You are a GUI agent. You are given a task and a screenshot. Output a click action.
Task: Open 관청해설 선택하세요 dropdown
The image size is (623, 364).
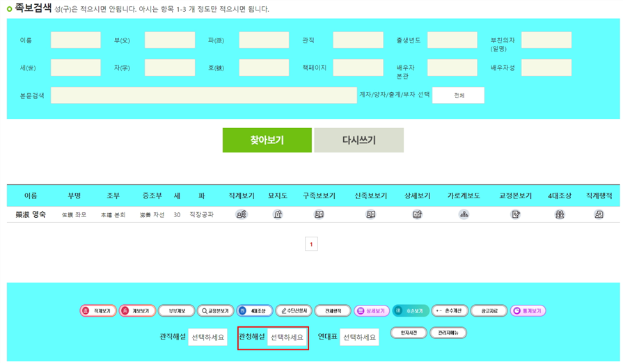click(x=287, y=337)
